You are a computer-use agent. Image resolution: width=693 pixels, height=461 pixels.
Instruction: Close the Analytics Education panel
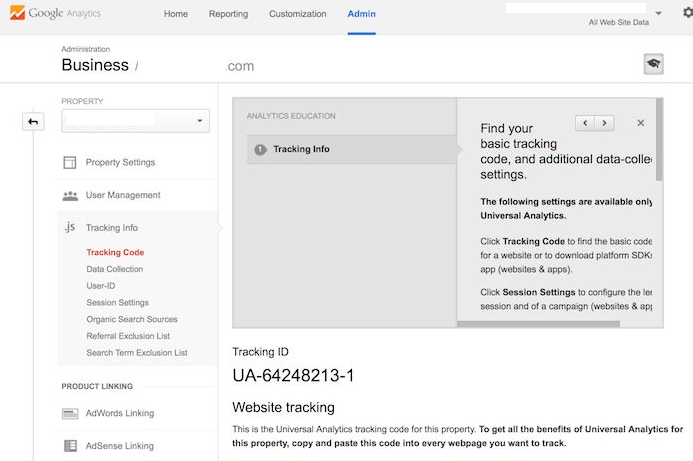641,123
